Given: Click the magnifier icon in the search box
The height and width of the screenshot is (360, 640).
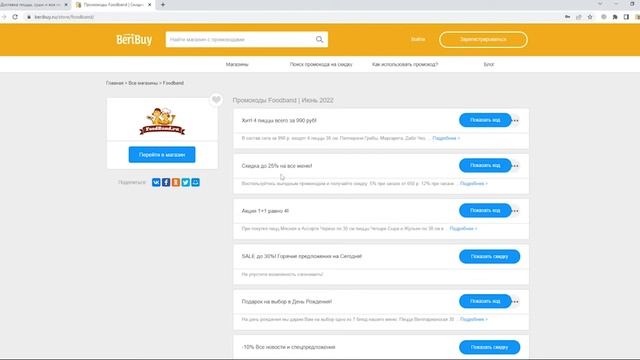Looking at the screenshot, I should pos(319,40).
